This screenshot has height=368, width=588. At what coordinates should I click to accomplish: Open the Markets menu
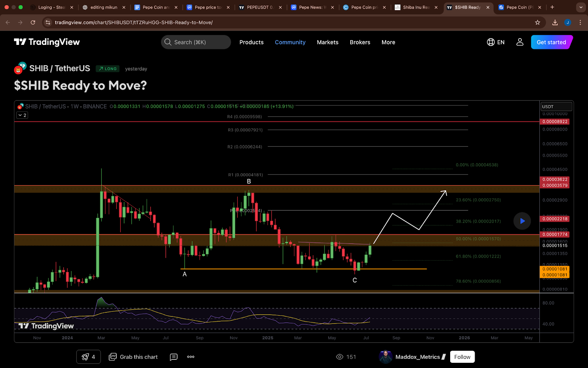[327, 42]
